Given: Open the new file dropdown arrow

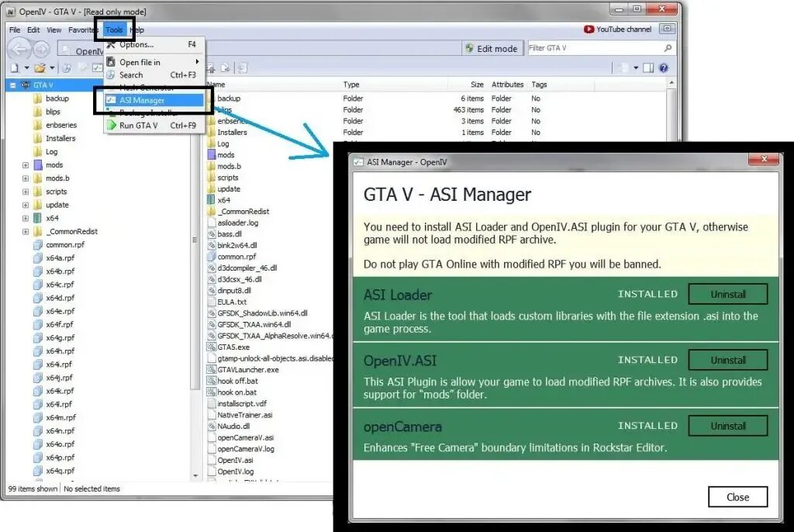Looking at the screenshot, I should 26,68.
